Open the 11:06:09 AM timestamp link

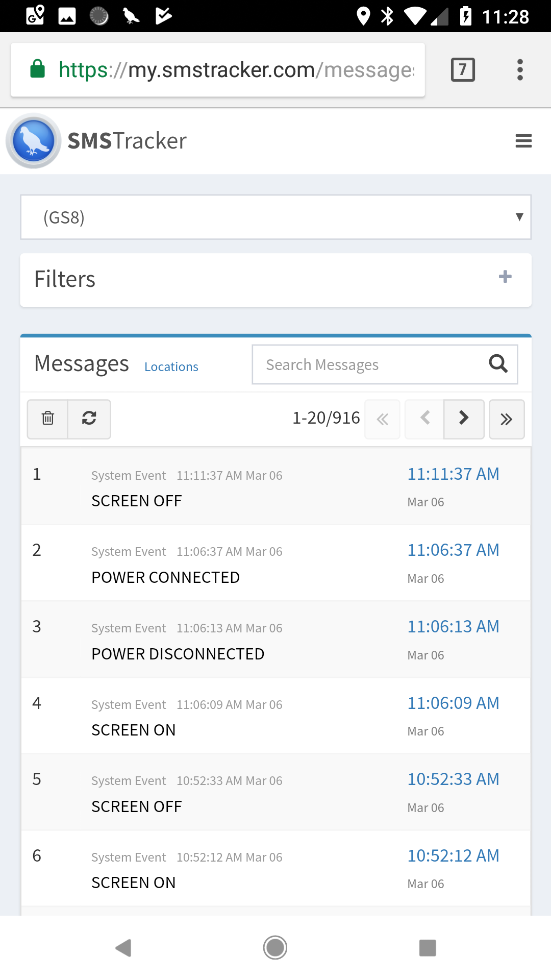coord(453,703)
